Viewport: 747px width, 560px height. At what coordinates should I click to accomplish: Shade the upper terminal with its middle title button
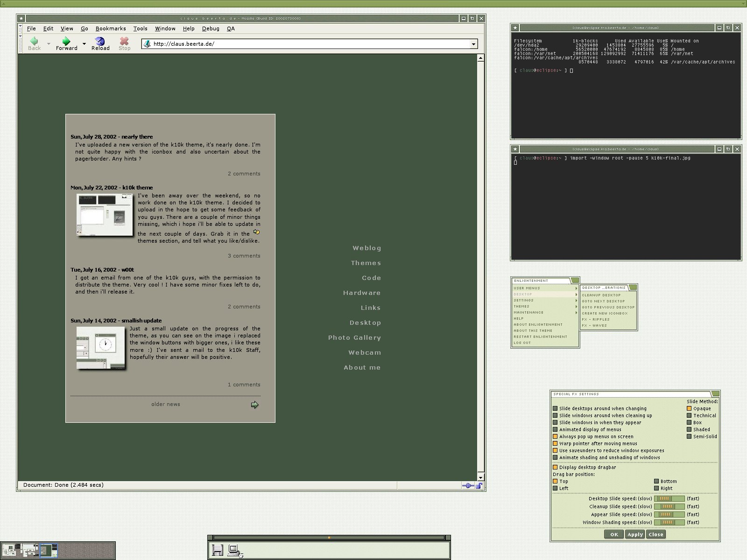[x=728, y=28]
